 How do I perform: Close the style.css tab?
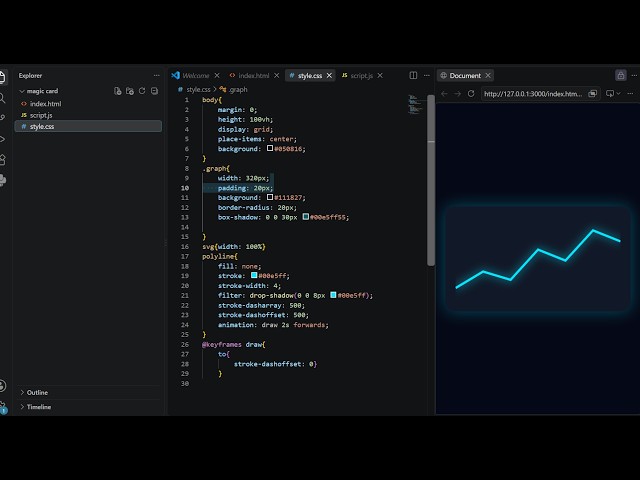pos(329,76)
